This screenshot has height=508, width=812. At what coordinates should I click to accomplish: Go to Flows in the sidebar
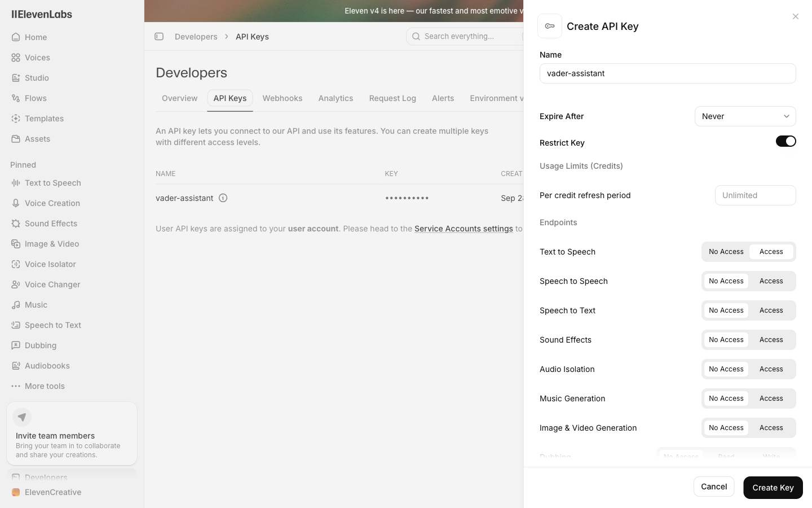tap(36, 98)
